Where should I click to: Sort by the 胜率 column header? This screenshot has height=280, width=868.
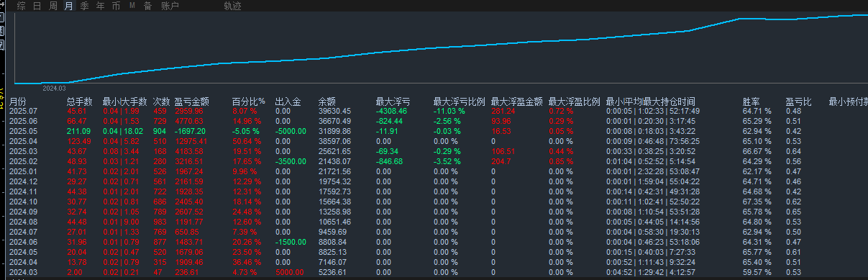[x=751, y=101]
